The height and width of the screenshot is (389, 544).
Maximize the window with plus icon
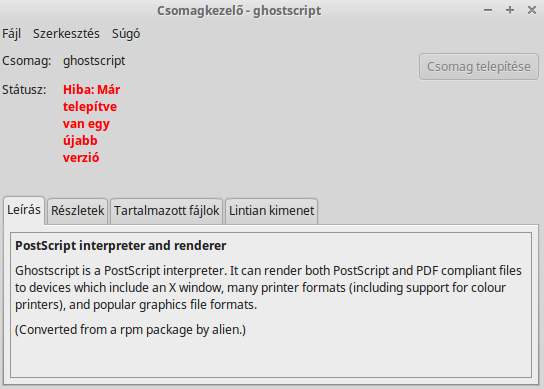point(510,10)
